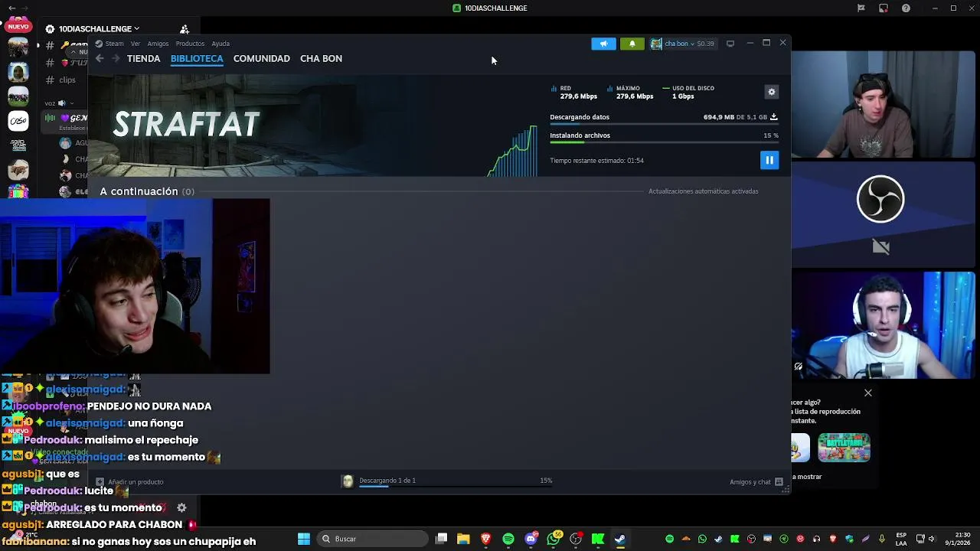The image size is (980, 551).
Task: Go back in Steam navigation
Action: coord(100,59)
